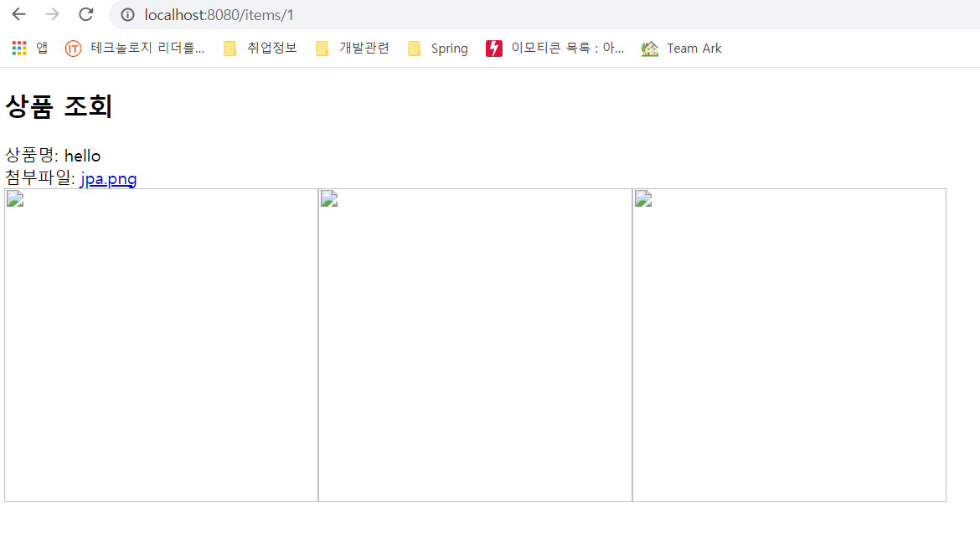Screen dimensions: 980x554
Task: Open the 앱 apps shortcut
Action: point(30,48)
